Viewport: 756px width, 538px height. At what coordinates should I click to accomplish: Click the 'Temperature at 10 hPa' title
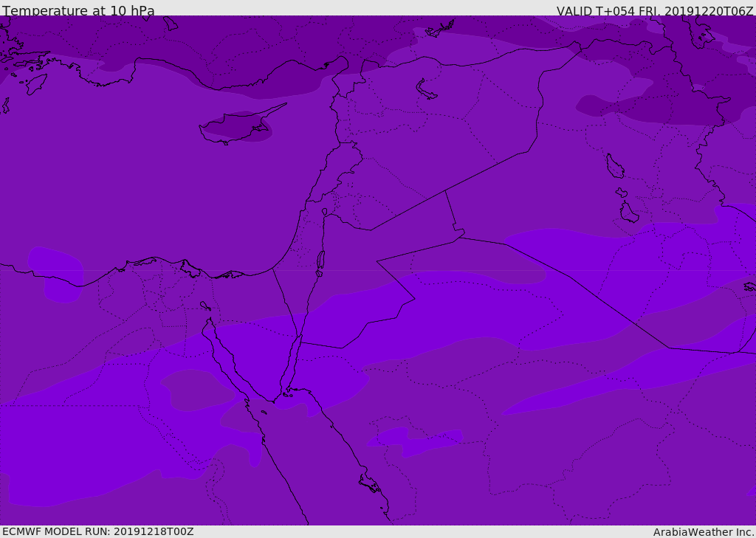[78, 10]
